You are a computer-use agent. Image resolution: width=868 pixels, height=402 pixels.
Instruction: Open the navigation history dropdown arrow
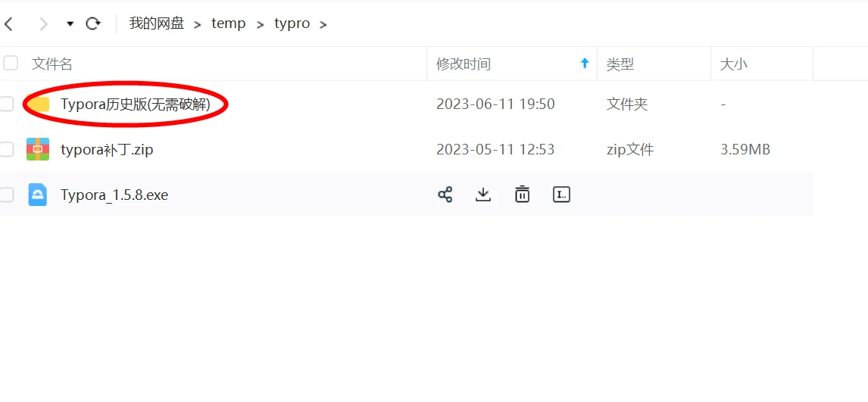coord(70,23)
